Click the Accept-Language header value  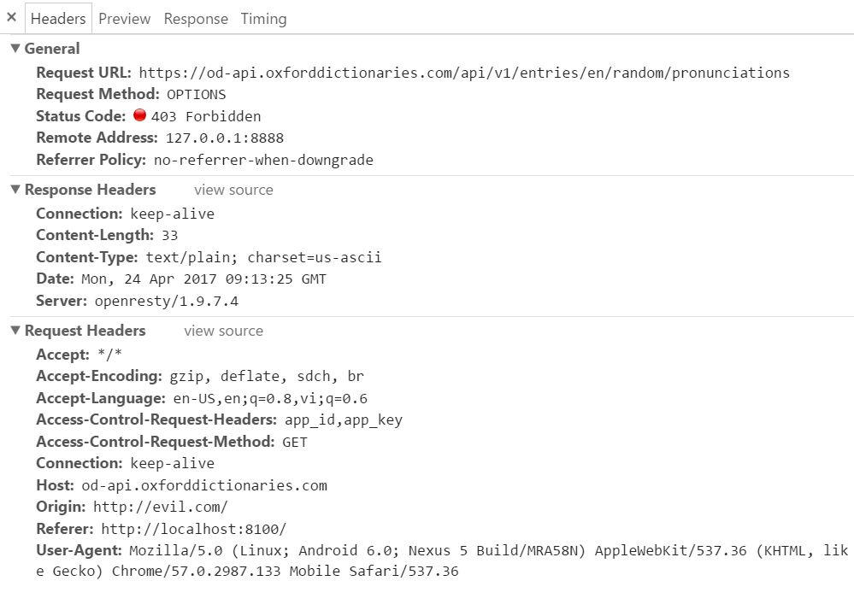[270, 398]
